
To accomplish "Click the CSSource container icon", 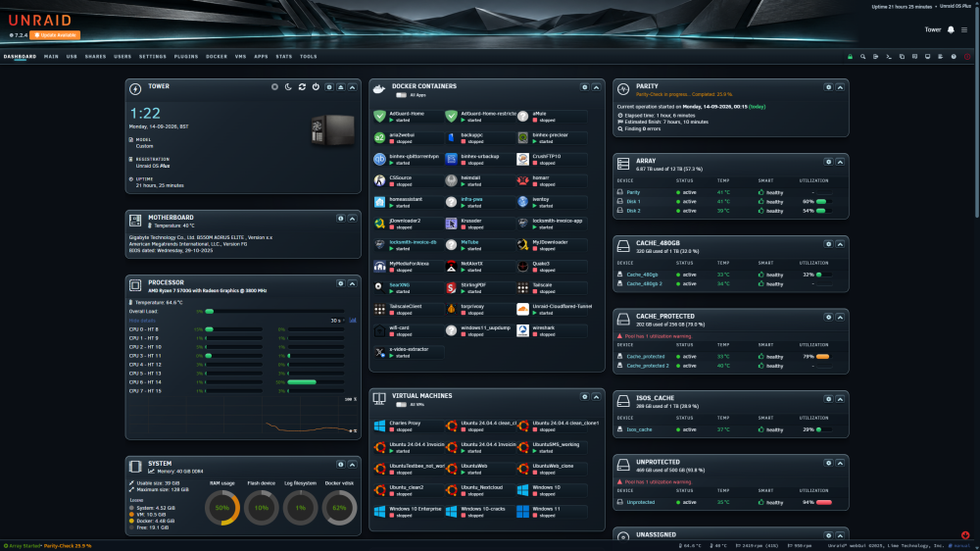I will 379,180.
